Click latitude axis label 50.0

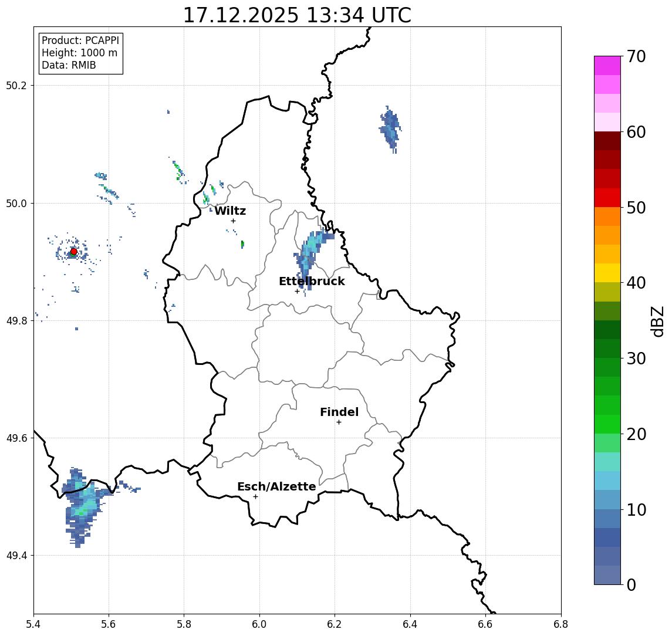16,203
